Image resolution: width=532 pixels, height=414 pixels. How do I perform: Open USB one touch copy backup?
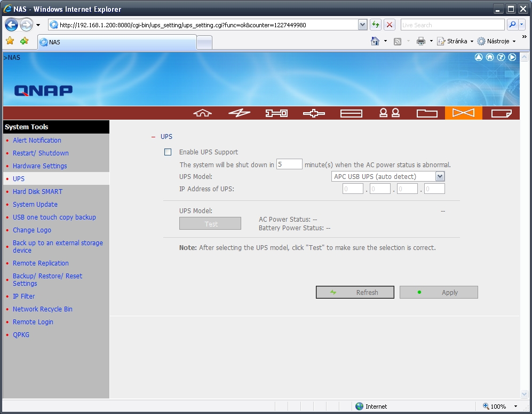click(x=54, y=217)
